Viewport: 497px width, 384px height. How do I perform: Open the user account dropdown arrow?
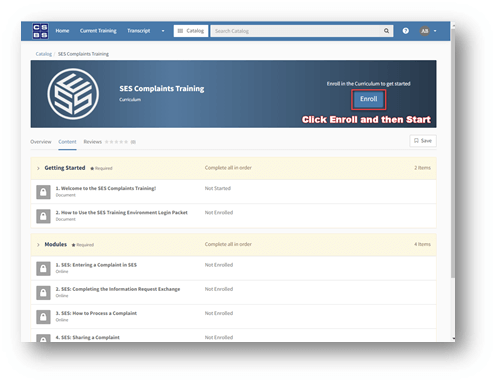pos(435,31)
